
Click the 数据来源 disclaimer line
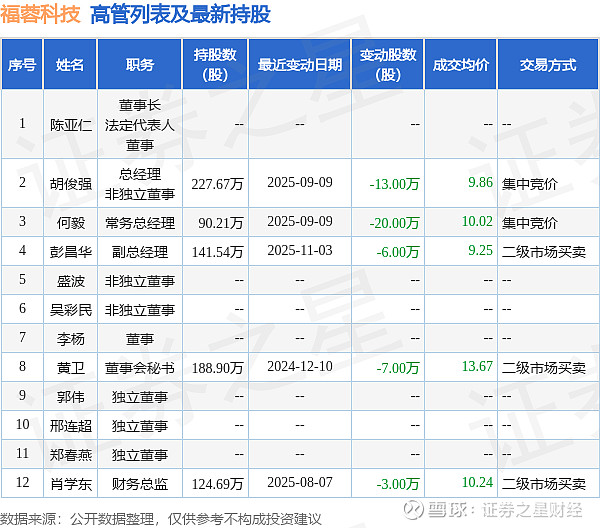point(161,519)
